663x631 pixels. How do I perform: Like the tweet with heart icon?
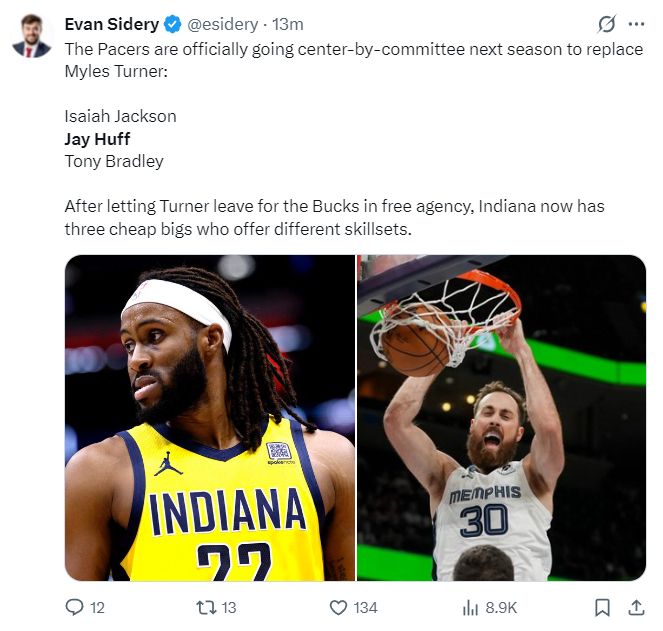(338, 608)
